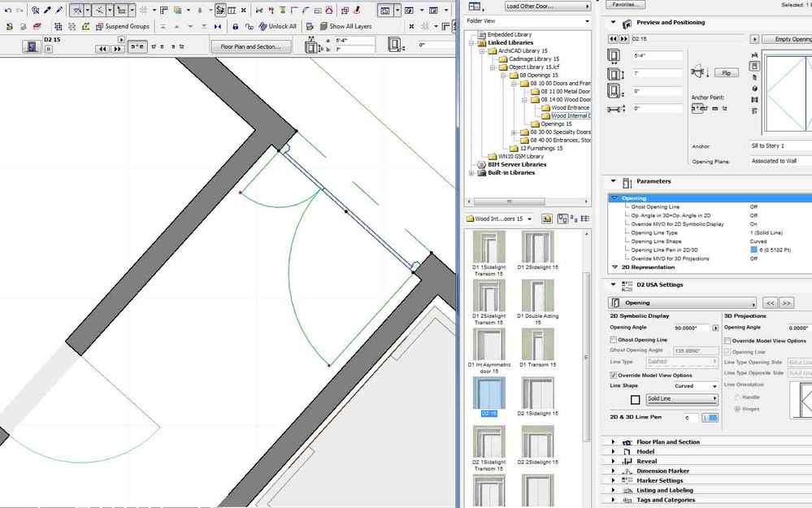The width and height of the screenshot is (812, 508).
Task: Go to next door with forward arrows
Action: click(117, 49)
